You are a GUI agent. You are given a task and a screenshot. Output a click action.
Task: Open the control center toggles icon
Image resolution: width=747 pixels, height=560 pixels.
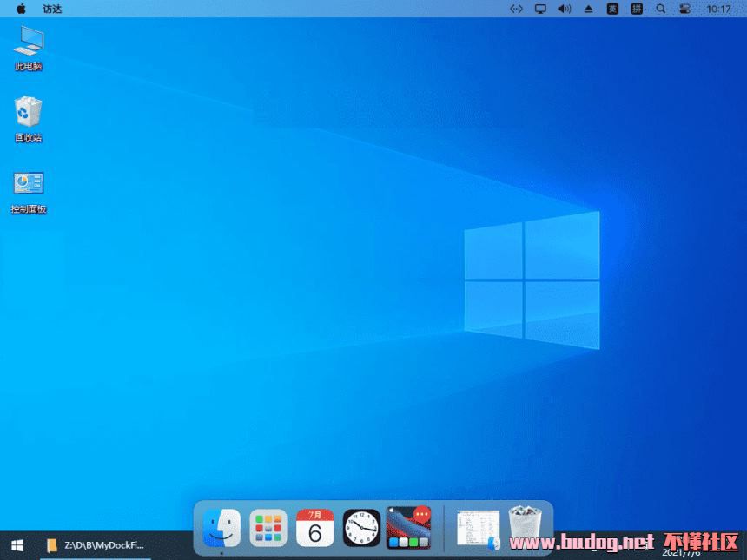tap(684, 9)
